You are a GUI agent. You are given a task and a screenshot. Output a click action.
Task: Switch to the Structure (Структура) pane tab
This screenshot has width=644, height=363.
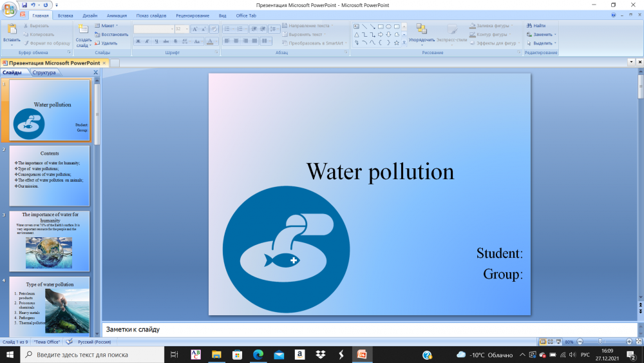44,72
